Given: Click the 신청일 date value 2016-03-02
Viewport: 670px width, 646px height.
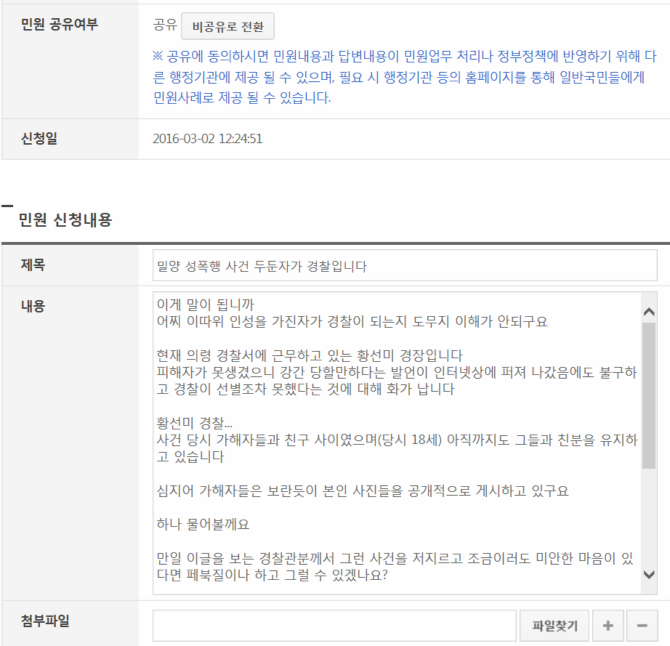Looking at the screenshot, I should tap(208, 138).
